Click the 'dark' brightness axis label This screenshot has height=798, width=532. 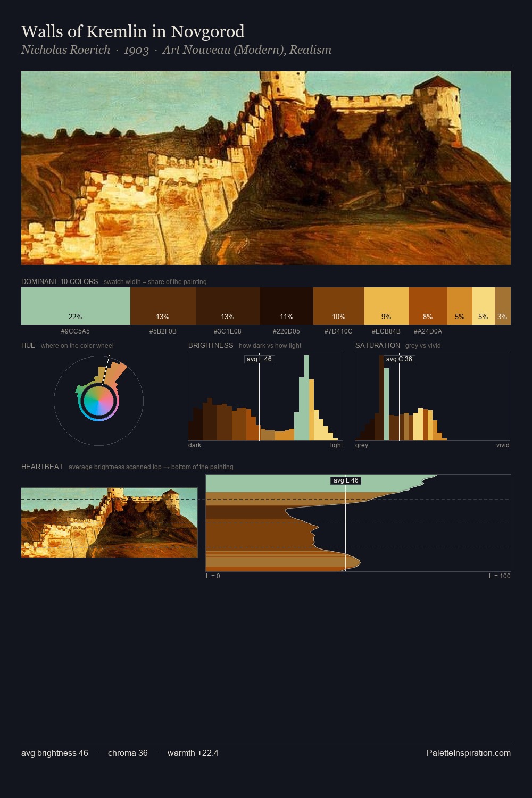[x=195, y=445]
